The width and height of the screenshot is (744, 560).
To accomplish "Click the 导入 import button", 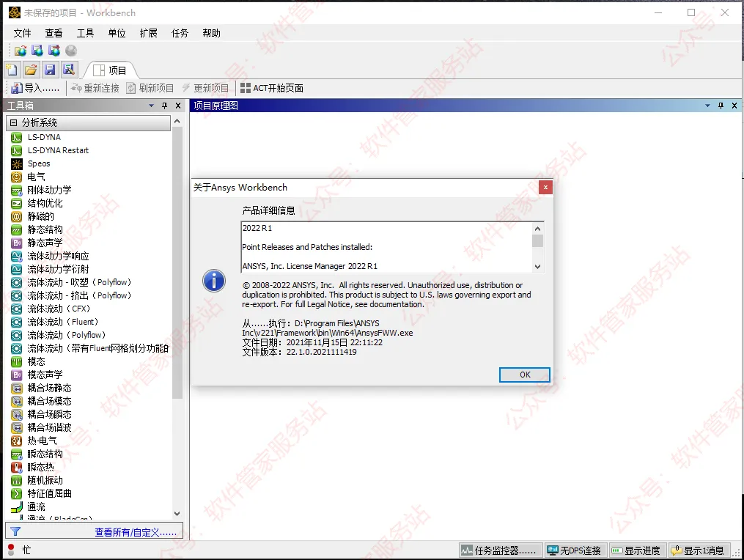I will pyautogui.click(x=36, y=88).
